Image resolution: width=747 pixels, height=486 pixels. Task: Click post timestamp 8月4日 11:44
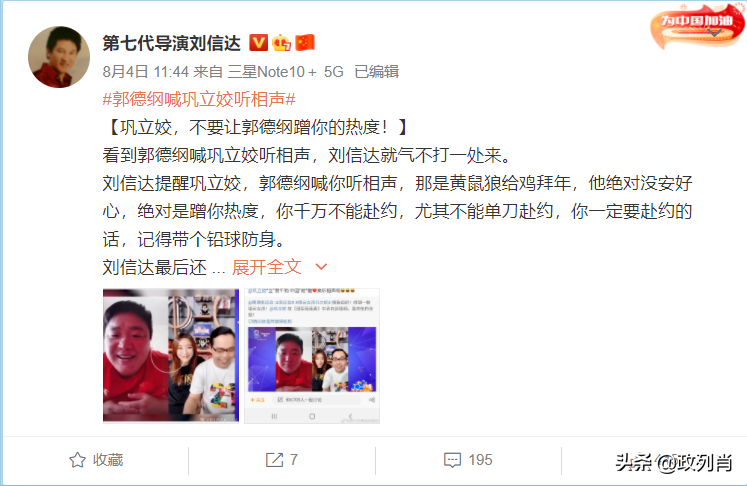[x=146, y=72]
